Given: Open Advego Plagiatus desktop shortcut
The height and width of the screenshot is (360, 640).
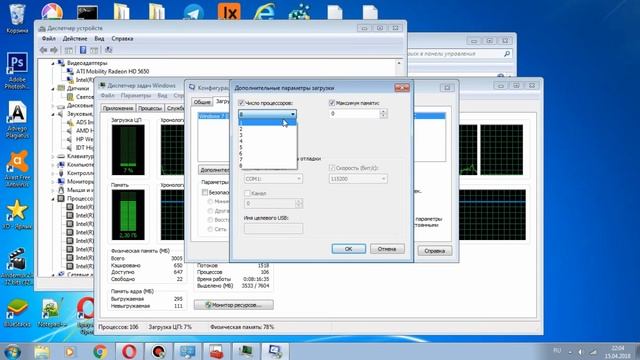Looking at the screenshot, I should 17,120.
